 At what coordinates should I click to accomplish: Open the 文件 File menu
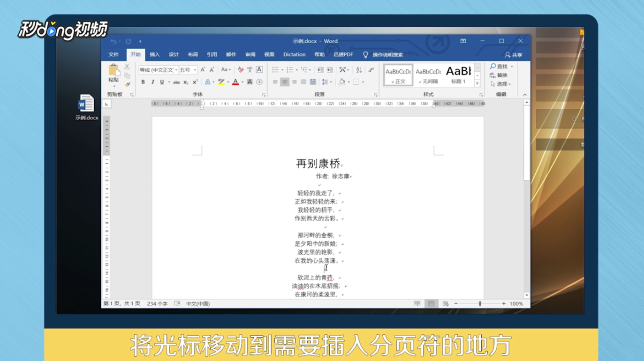(114, 55)
